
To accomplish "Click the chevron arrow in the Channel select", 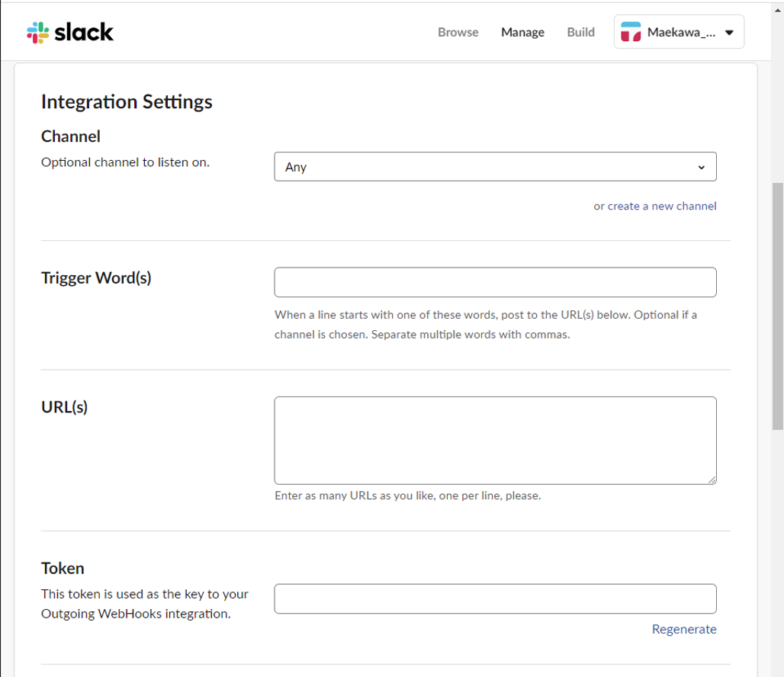I will tap(702, 168).
